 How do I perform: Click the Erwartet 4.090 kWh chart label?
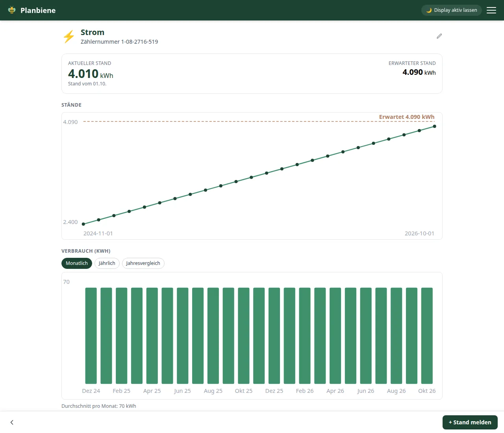coord(407,117)
